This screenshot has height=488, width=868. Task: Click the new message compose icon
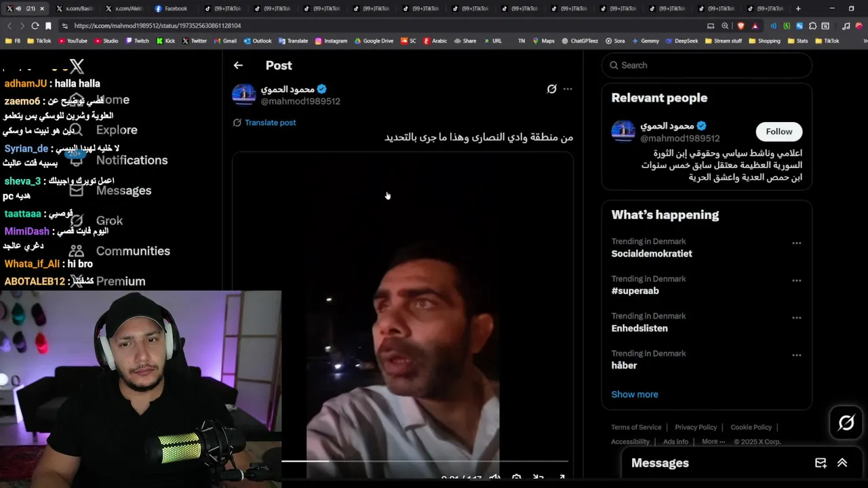[821, 463]
